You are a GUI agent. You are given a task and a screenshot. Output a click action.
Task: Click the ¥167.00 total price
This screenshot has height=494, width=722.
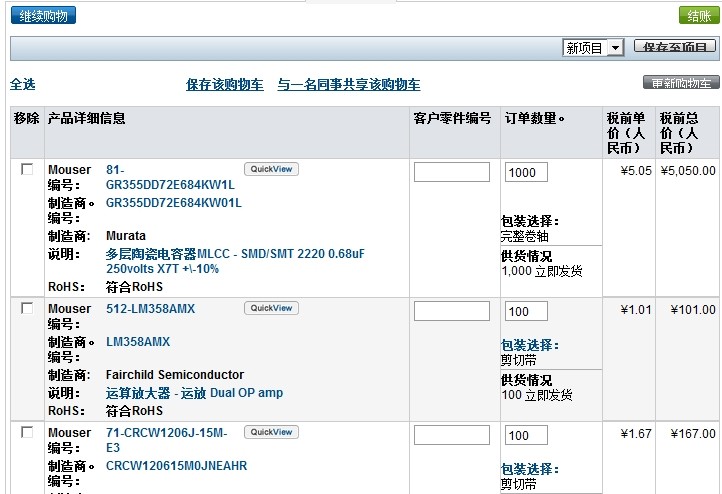[693, 434]
